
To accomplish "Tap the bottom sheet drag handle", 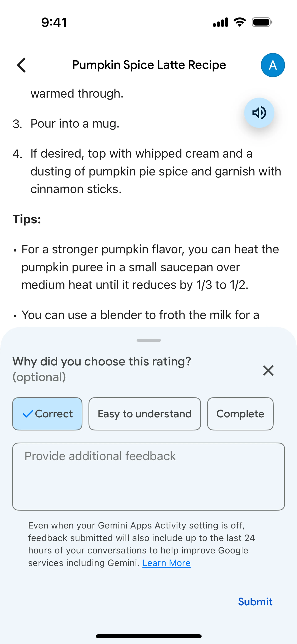I will click(x=148, y=340).
